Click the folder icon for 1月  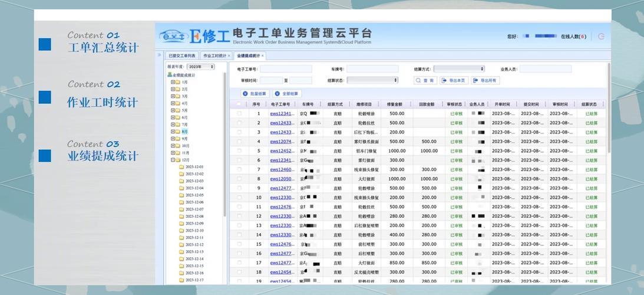tap(178, 82)
